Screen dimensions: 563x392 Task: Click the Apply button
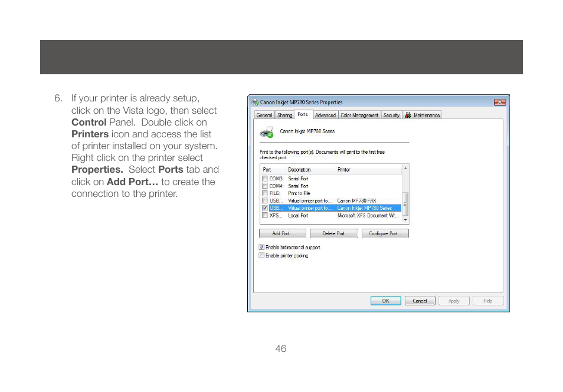(454, 301)
